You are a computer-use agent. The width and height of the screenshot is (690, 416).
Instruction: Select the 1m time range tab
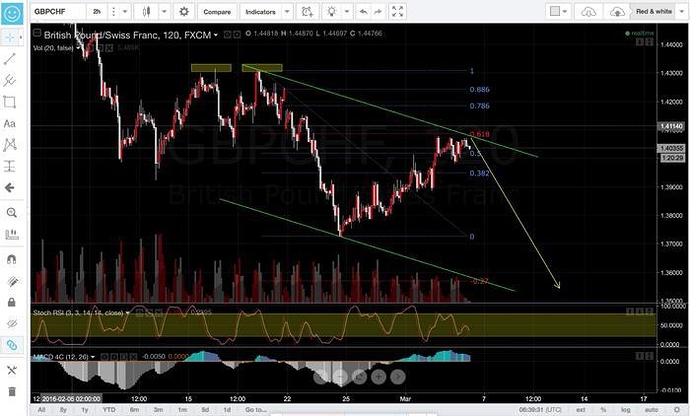point(182,410)
